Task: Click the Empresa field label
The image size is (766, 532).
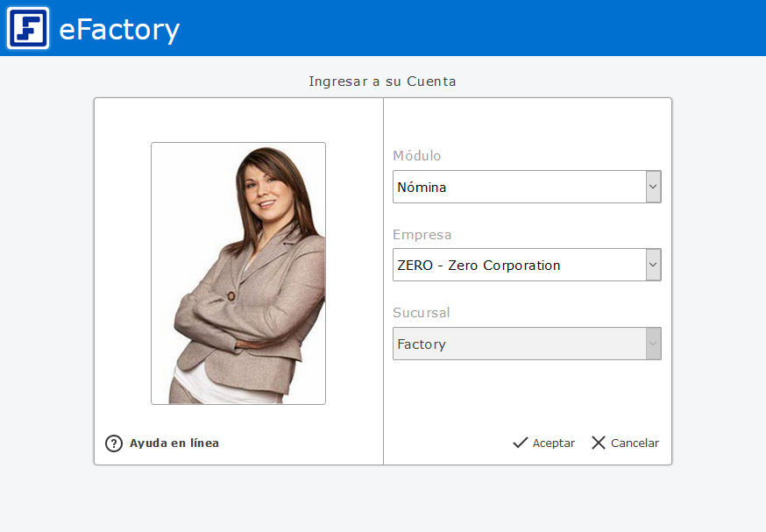Action: [422, 235]
